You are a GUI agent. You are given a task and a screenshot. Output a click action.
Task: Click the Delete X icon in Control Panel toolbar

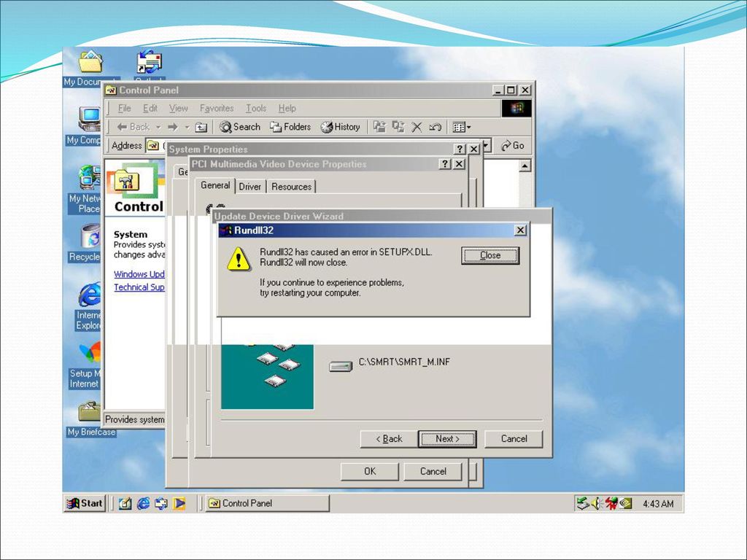pos(417,127)
